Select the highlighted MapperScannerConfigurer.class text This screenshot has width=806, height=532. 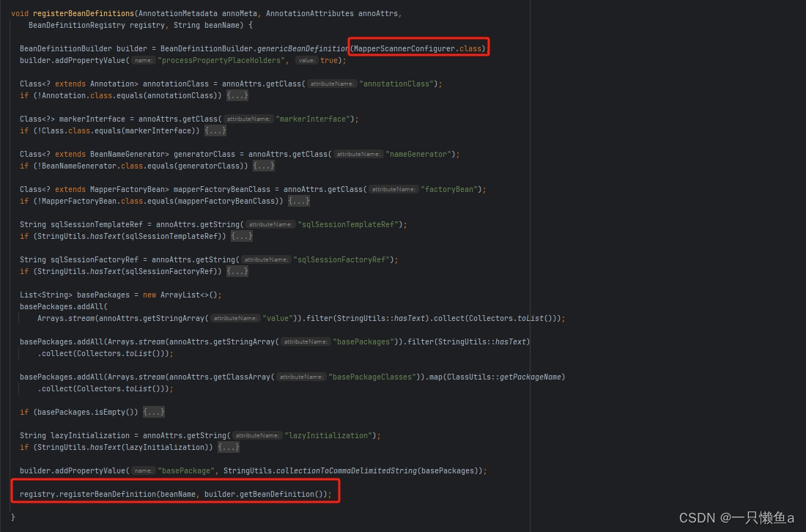click(418, 48)
